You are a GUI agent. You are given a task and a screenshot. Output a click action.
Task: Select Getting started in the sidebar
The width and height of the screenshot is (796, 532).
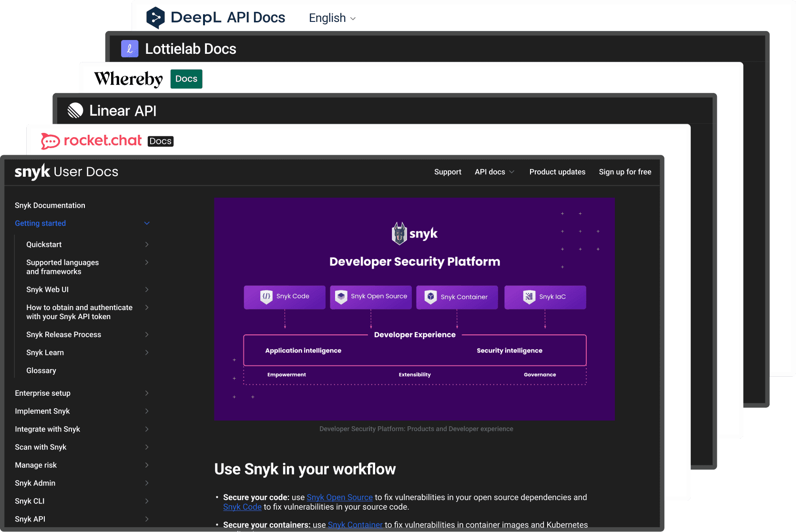41,223
